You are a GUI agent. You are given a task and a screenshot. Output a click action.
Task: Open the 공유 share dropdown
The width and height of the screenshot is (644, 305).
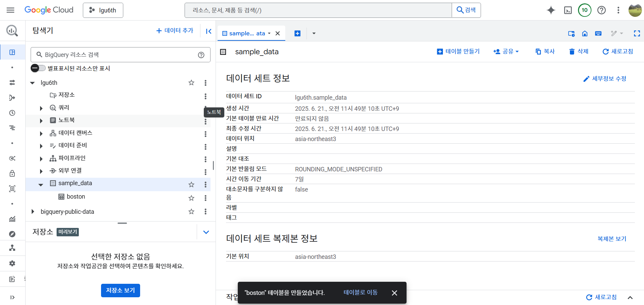coord(506,52)
